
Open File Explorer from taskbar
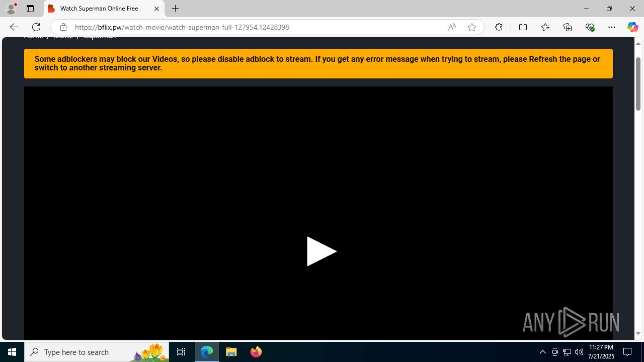(x=231, y=352)
